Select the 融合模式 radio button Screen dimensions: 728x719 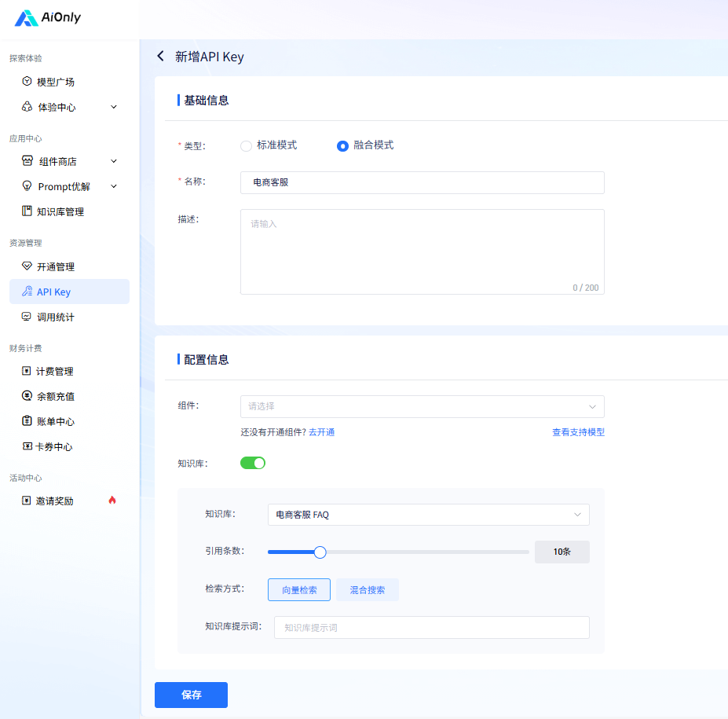(x=342, y=146)
